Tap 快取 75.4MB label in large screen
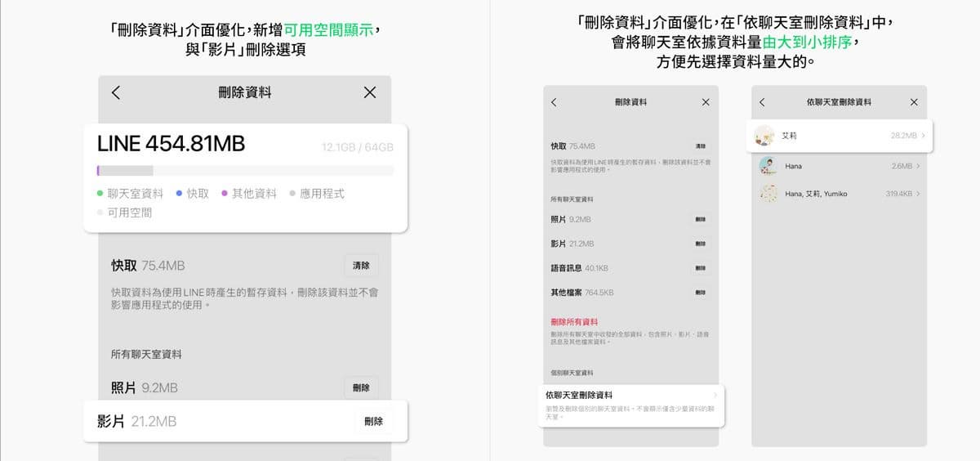 [x=148, y=266]
